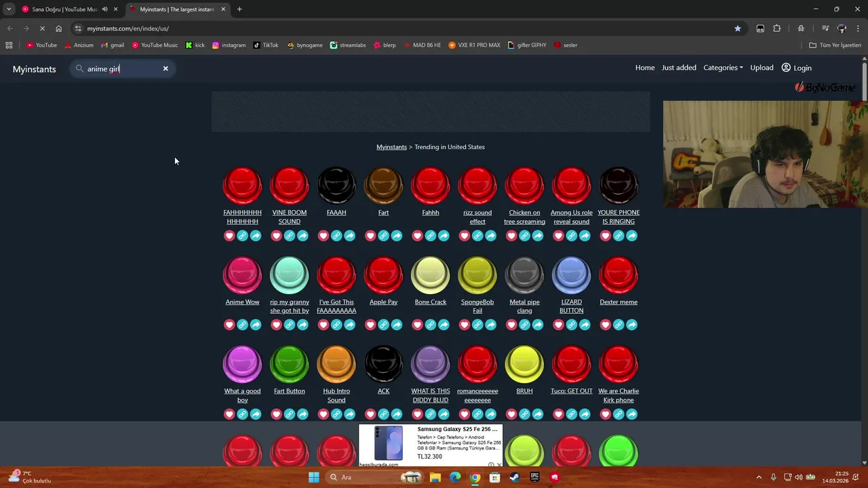Copy link of What a good boy

pyautogui.click(x=242, y=414)
